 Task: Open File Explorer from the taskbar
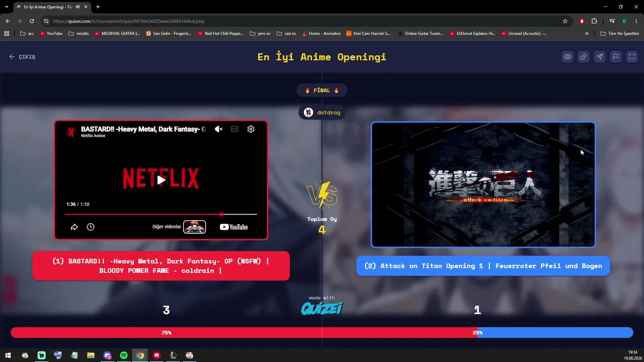[91, 355]
